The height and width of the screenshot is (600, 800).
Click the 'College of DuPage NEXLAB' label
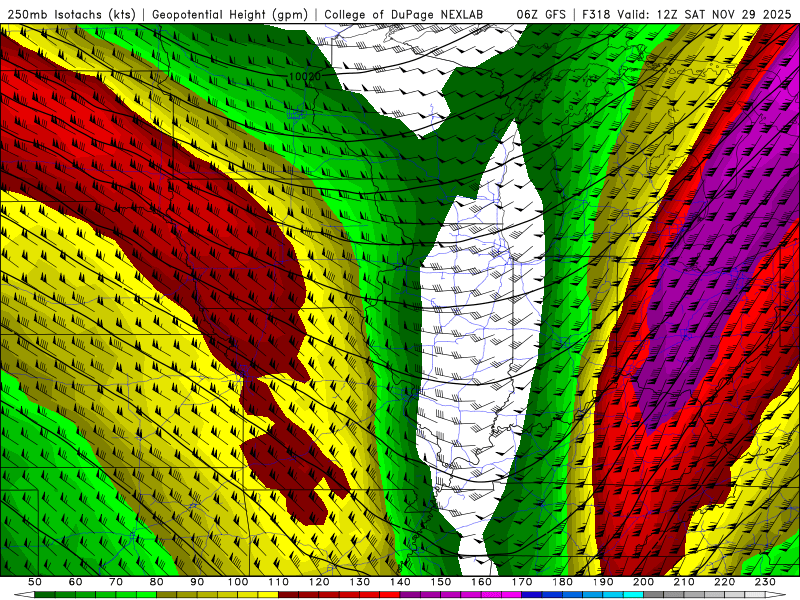click(404, 15)
